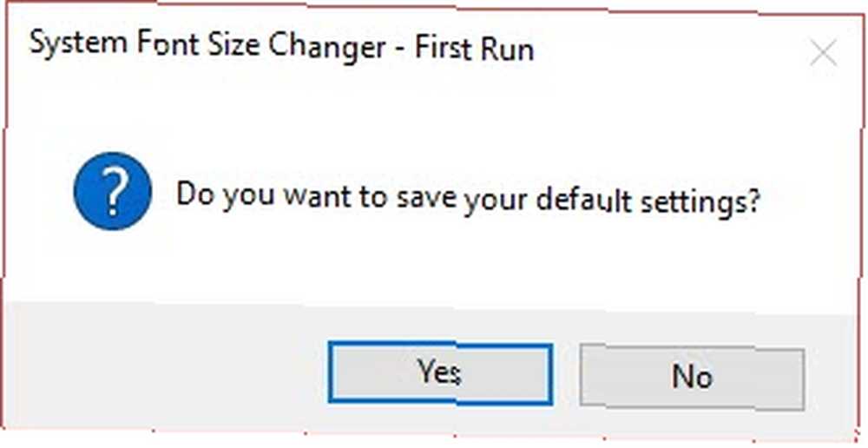The image size is (868, 448).
Task: Dismiss the prompt using the X icon
Action: 823,55
